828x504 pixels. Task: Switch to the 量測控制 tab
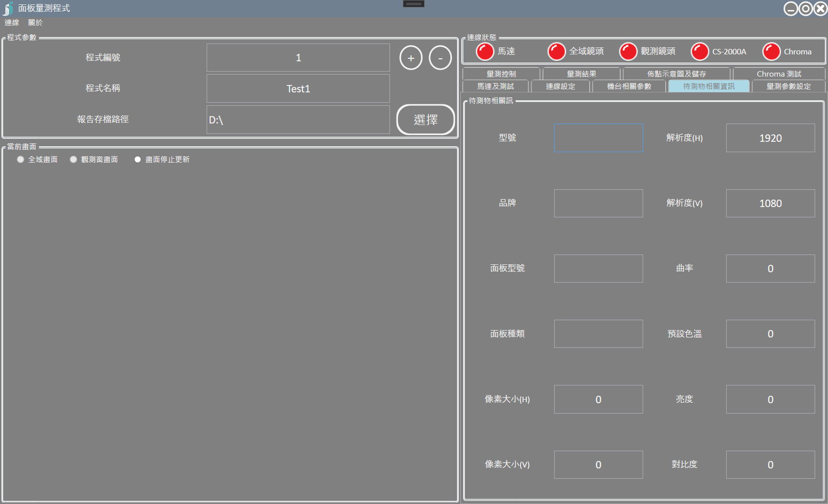(x=501, y=74)
